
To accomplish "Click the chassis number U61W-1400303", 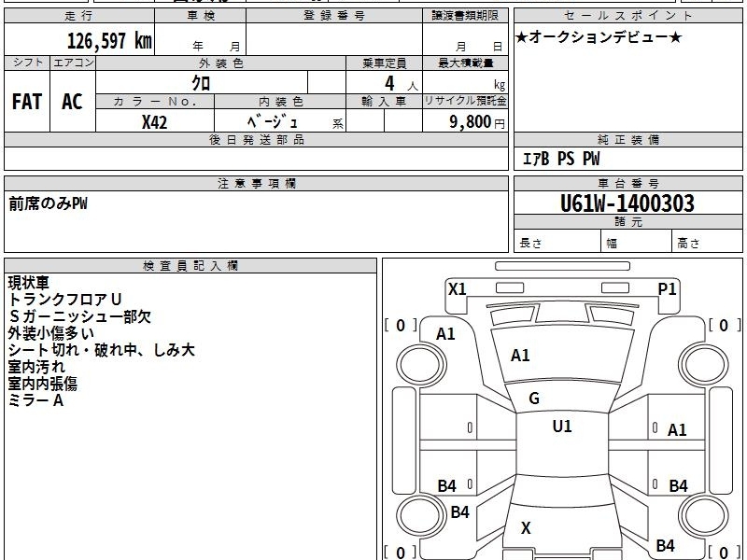I will point(627,203).
